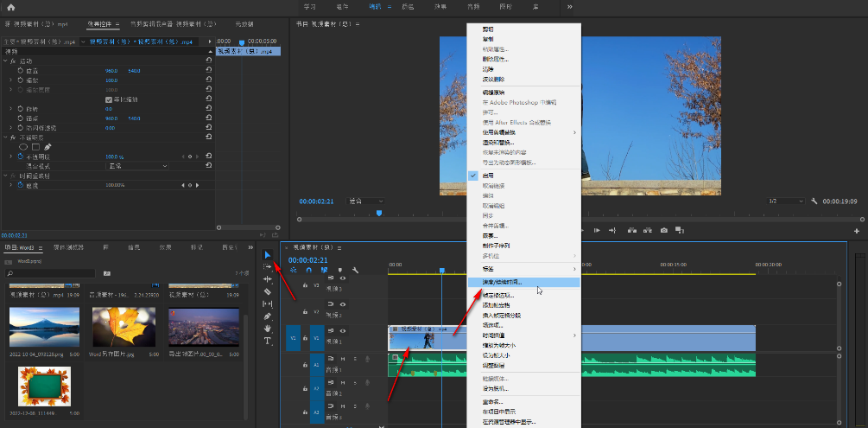This screenshot has width=868, height=428.
Task: Click the Export Frame camera icon
Action: [664, 230]
